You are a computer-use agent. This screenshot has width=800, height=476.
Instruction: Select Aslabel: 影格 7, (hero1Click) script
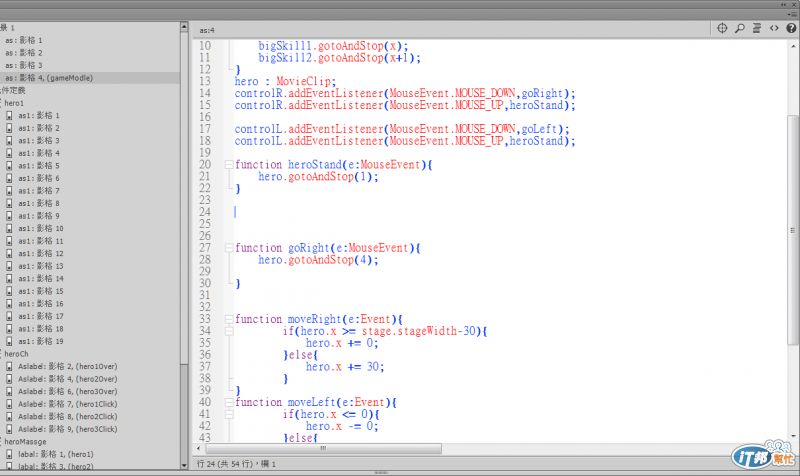pyautogui.click(x=67, y=404)
